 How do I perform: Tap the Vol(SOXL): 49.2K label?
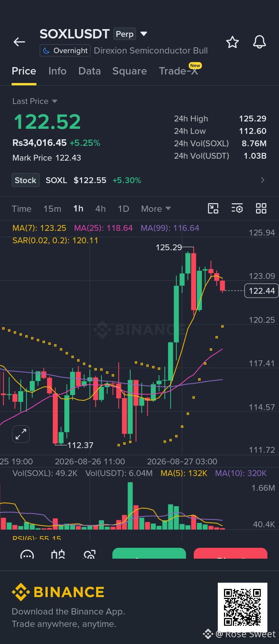45,473
